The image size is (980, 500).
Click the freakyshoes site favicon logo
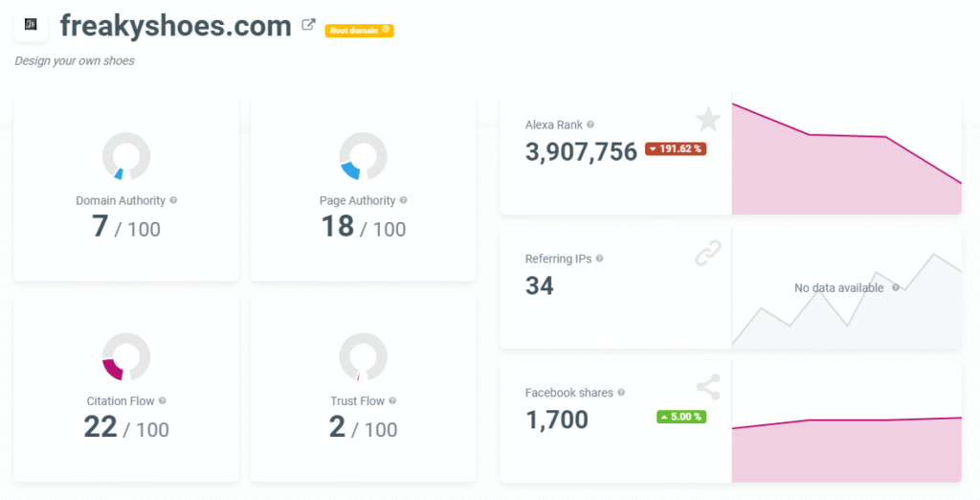tap(31, 25)
